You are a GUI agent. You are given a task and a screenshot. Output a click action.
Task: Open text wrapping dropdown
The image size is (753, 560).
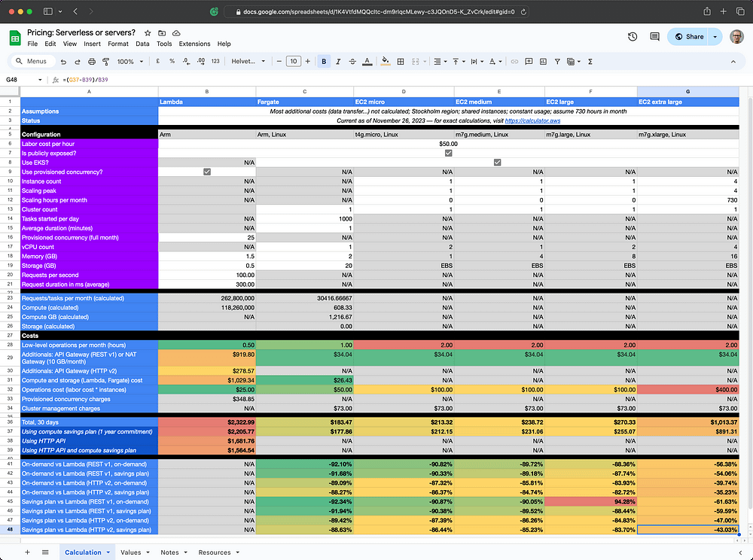[x=477, y=62]
